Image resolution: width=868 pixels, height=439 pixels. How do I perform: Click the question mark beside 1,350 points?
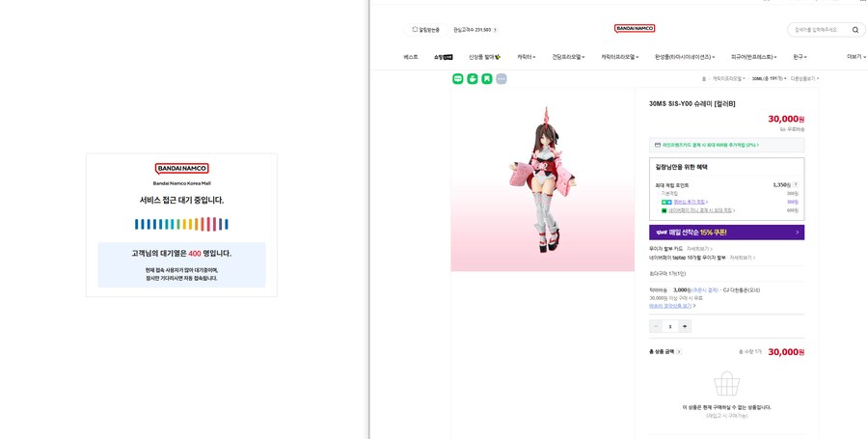[x=796, y=185]
